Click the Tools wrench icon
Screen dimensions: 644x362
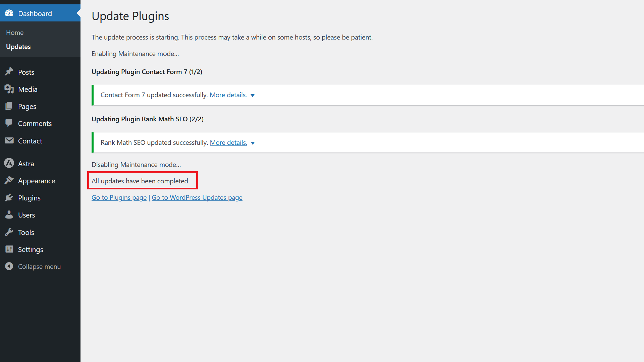pos(9,232)
